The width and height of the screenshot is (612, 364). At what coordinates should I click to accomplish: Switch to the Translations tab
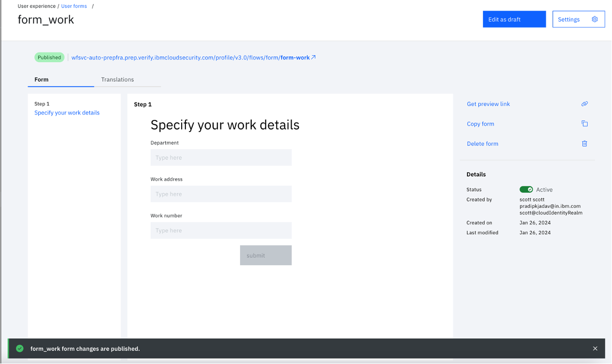(x=117, y=80)
